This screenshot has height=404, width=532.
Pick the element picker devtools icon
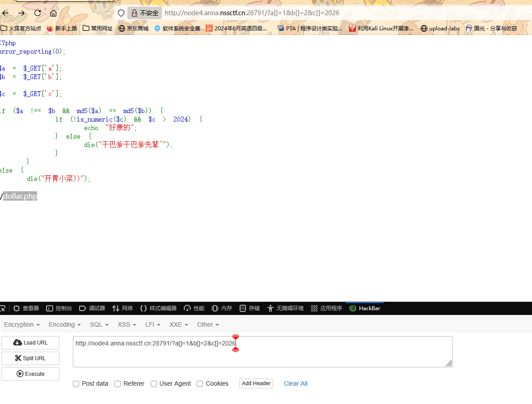(x=3, y=308)
